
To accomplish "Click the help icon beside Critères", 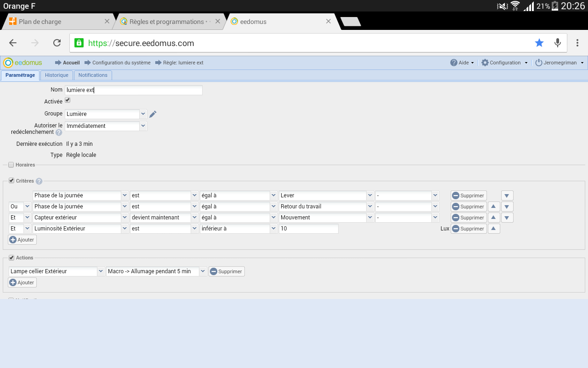I will 39,181.
